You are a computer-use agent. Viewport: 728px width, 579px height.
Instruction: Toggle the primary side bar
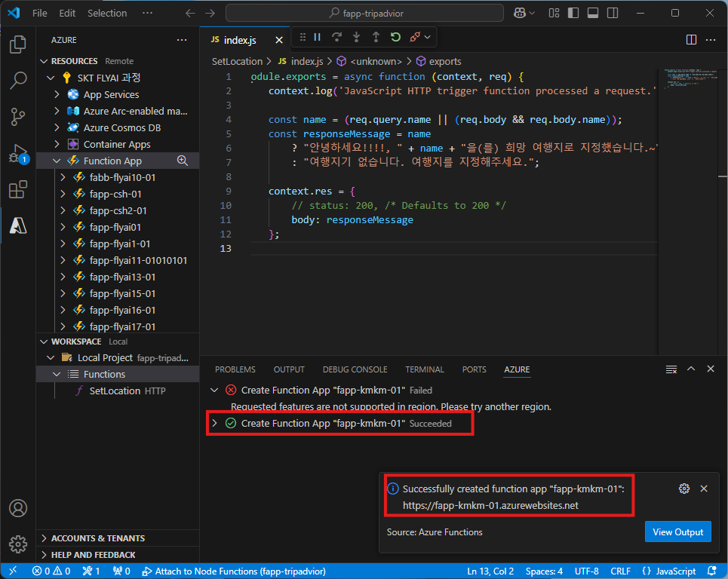pos(573,13)
